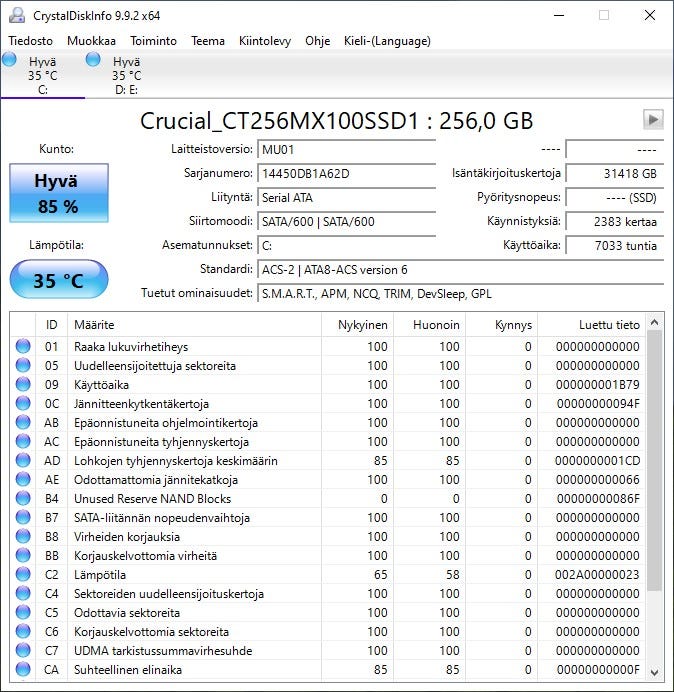Open the Muokkaa menu
This screenshot has height=692, width=674.
tap(91, 41)
